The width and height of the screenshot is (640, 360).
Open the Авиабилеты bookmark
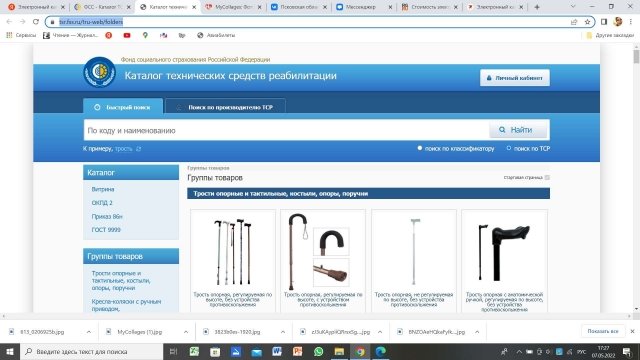pos(216,36)
